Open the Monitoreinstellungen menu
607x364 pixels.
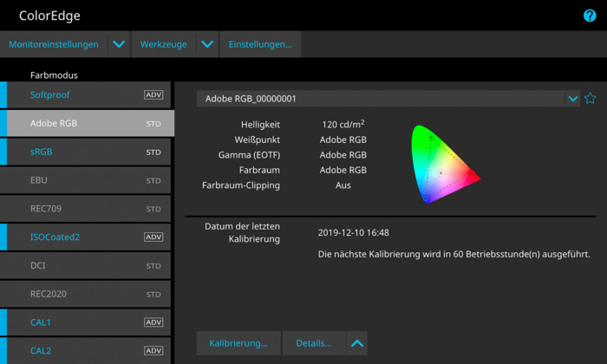(54, 44)
